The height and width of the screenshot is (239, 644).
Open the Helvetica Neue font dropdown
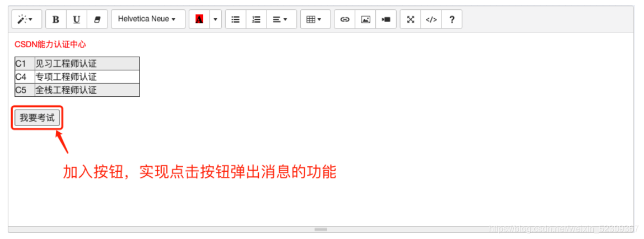coord(148,19)
